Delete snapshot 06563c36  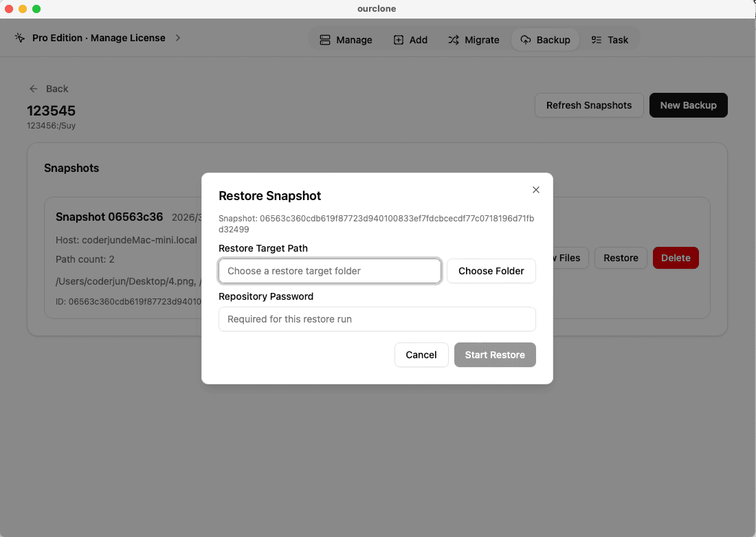676,258
